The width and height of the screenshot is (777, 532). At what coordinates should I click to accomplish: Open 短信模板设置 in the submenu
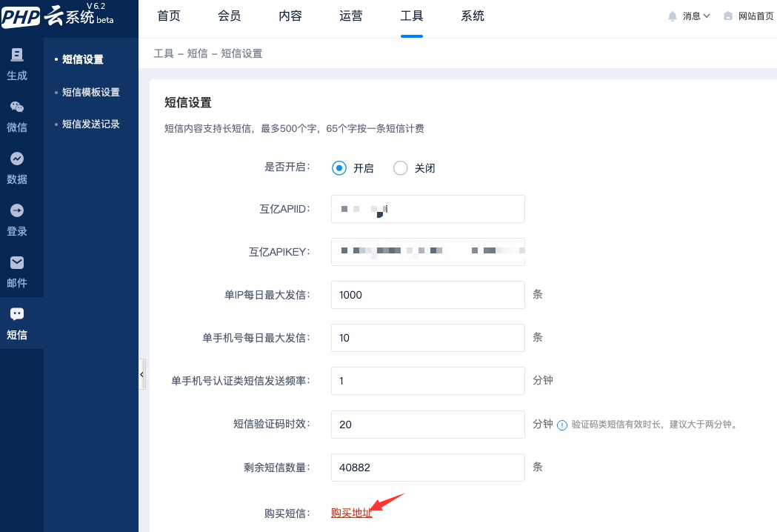(90, 92)
